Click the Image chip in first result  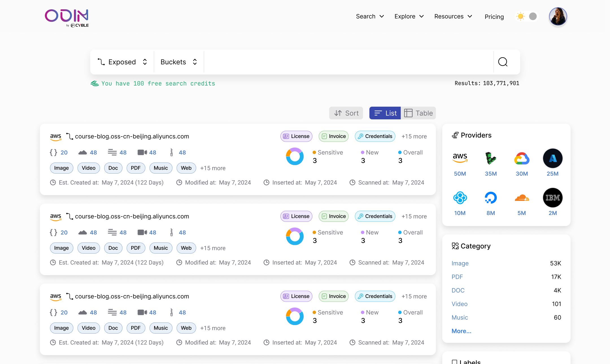[x=61, y=168]
